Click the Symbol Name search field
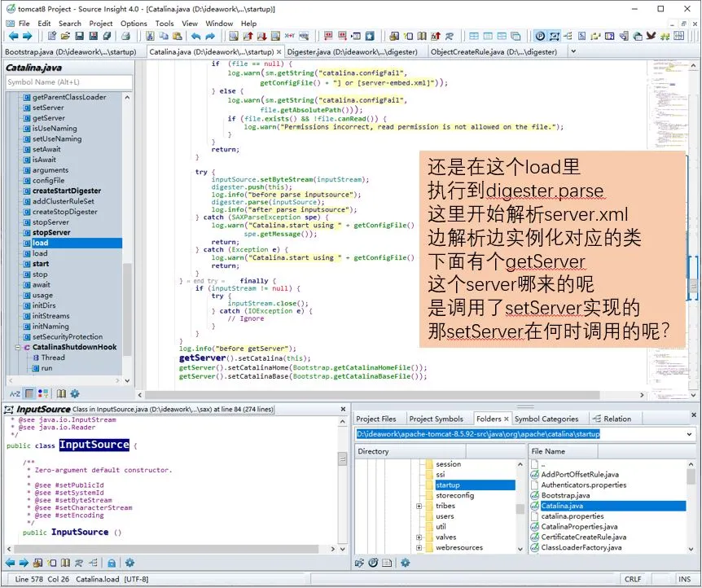The height and width of the screenshot is (588, 702). (x=69, y=82)
